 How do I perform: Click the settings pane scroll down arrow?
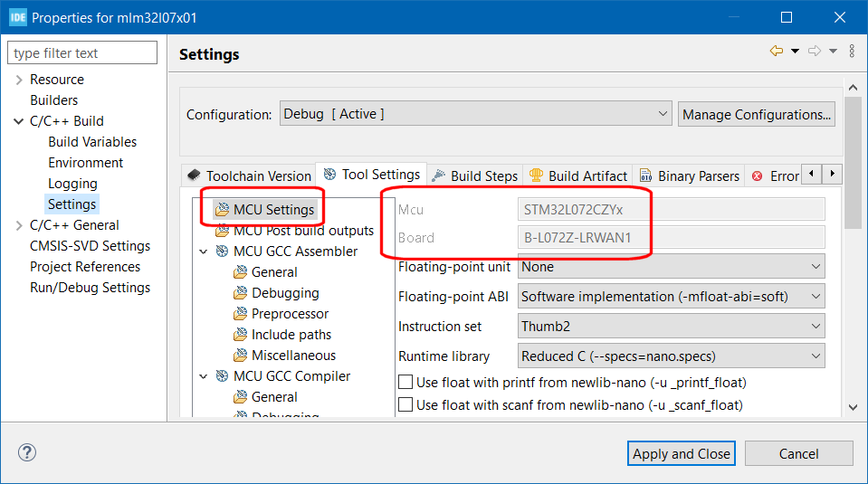(853, 407)
